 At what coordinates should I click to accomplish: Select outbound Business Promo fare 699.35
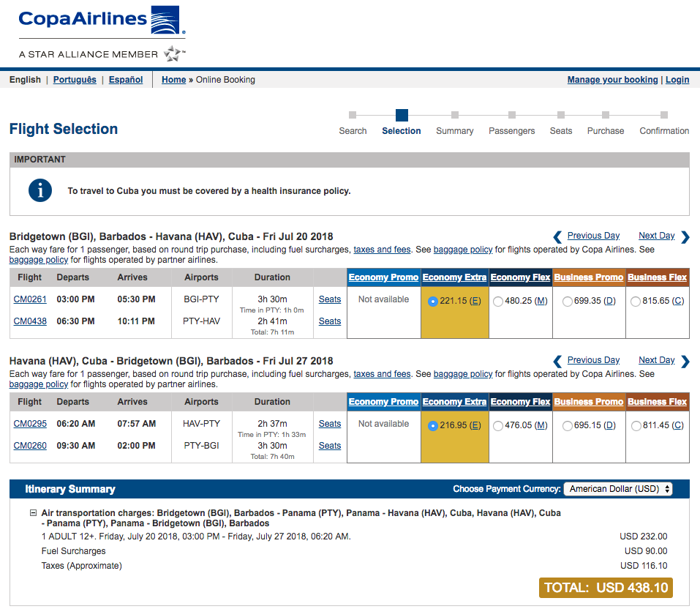568,302
